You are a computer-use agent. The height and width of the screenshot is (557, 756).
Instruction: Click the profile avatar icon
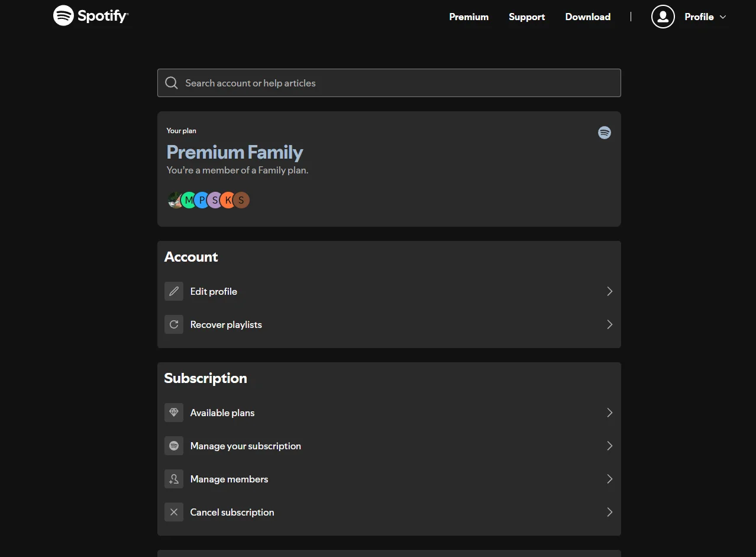pyautogui.click(x=663, y=17)
